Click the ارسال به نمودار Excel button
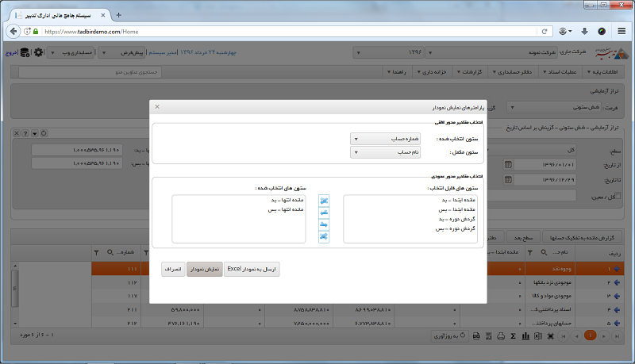Image resolution: width=635 pixels, height=364 pixels. click(252, 270)
